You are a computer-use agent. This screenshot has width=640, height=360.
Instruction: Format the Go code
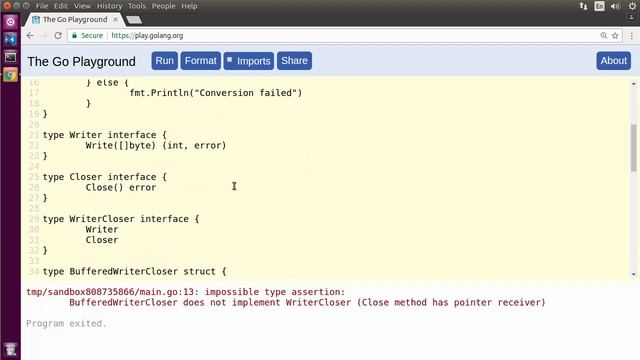point(200,61)
